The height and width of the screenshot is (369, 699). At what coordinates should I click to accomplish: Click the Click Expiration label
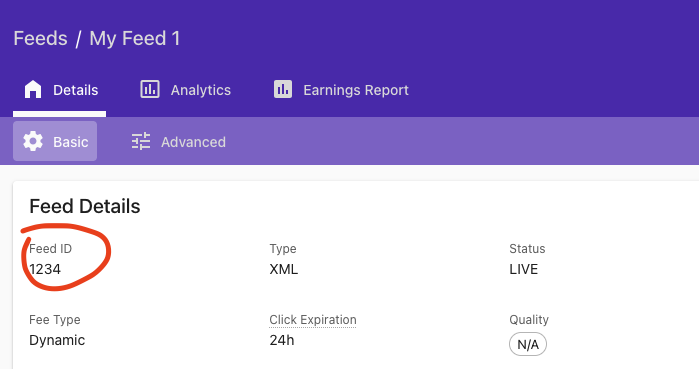coord(312,320)
